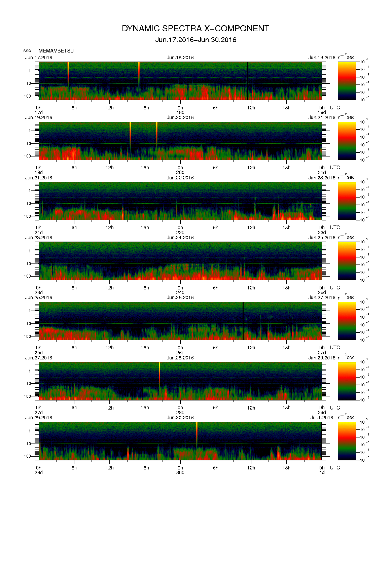Click the color scale bar beside the Jun.21–23 spectrogram
Image resolution: width=392 pixels, height=565 pixels.
coord(347,201)
